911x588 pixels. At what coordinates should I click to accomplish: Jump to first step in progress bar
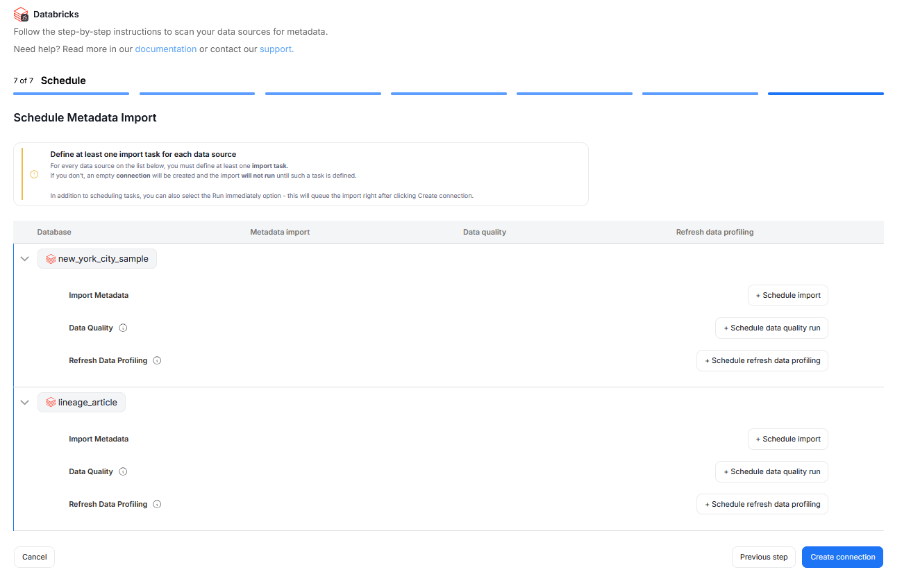tap(71, 93)
